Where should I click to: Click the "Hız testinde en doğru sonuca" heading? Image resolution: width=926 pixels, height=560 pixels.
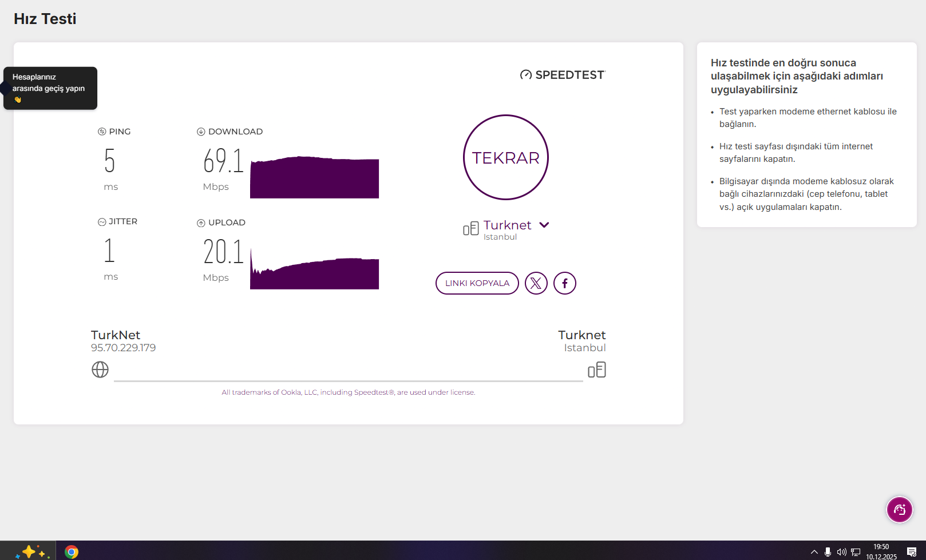click(797, 76)
